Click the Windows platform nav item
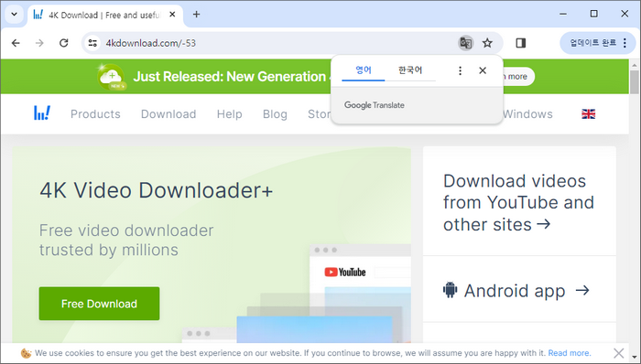 527,113
